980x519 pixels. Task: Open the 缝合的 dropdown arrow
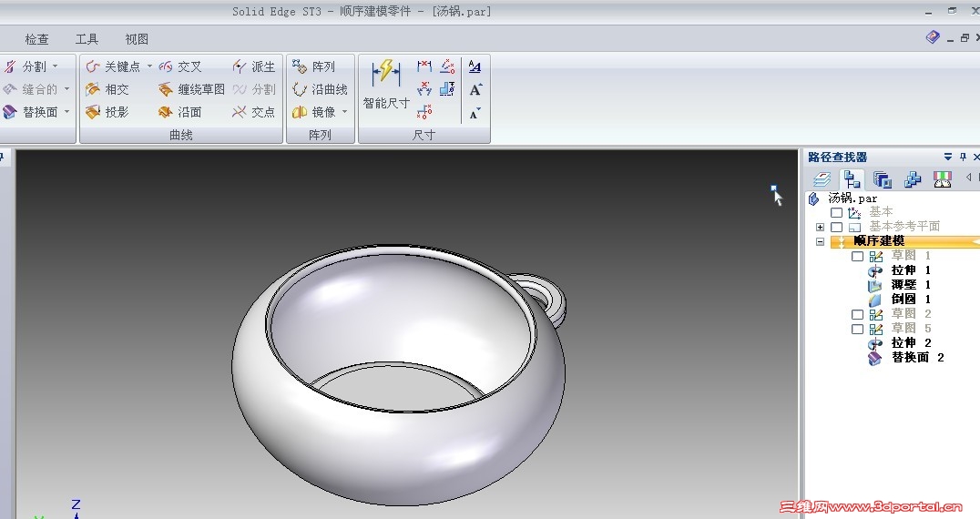click(66, 89)
